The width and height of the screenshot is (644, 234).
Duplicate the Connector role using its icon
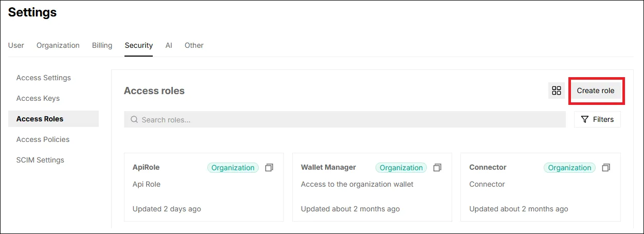click(x=606, y=168)
